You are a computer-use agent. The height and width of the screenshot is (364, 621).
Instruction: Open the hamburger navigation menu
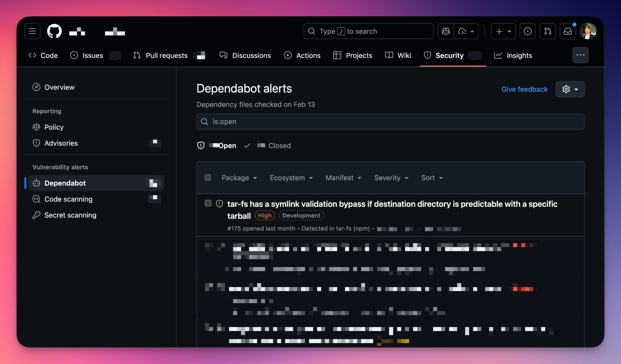click(x=32, y=31)
